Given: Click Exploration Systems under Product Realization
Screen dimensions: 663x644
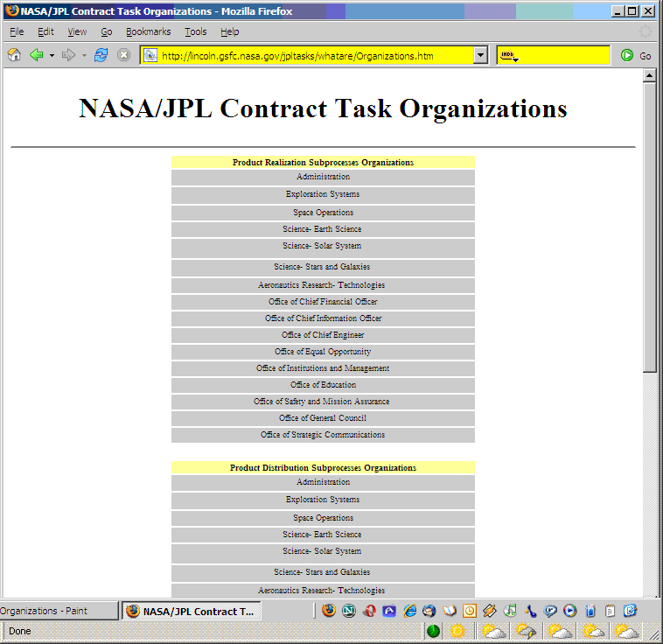Looking at the screenshot, I should pos(323,194).
